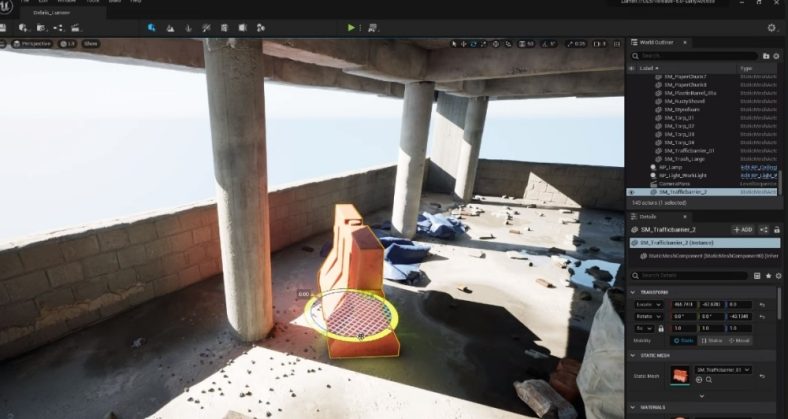Screen dimensions: 788x419
Task: Open Platforms launch options icon
Action: click(373, 28)
